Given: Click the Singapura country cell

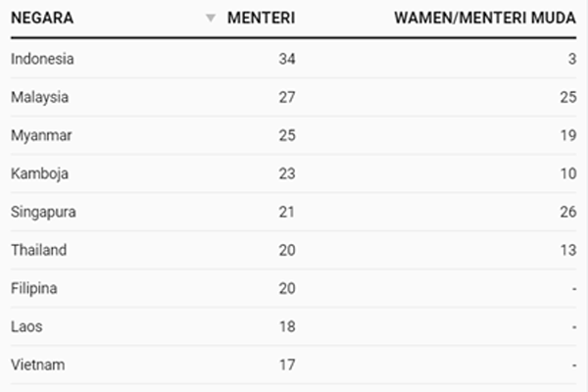Looking at the screenshot, I should (x=43, y=212).
